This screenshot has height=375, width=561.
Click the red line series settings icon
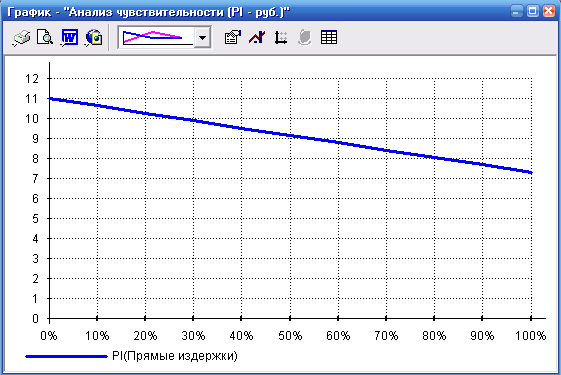point(257,37)
